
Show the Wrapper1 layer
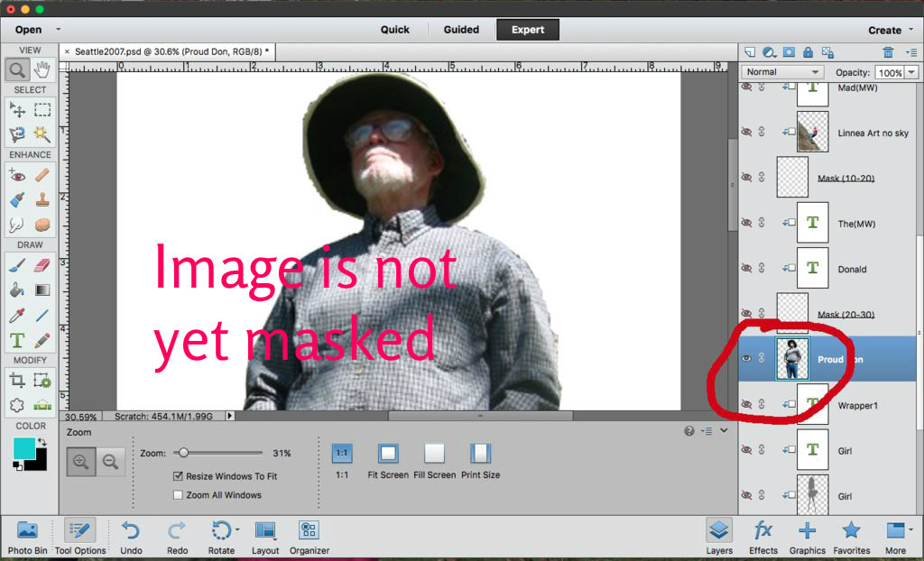click(x=746, y=404)
